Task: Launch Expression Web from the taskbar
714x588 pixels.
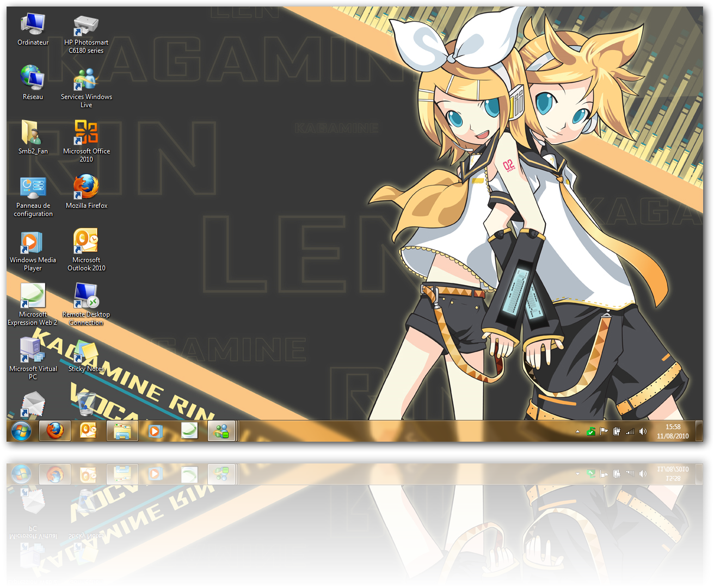Action: point(189,431)
